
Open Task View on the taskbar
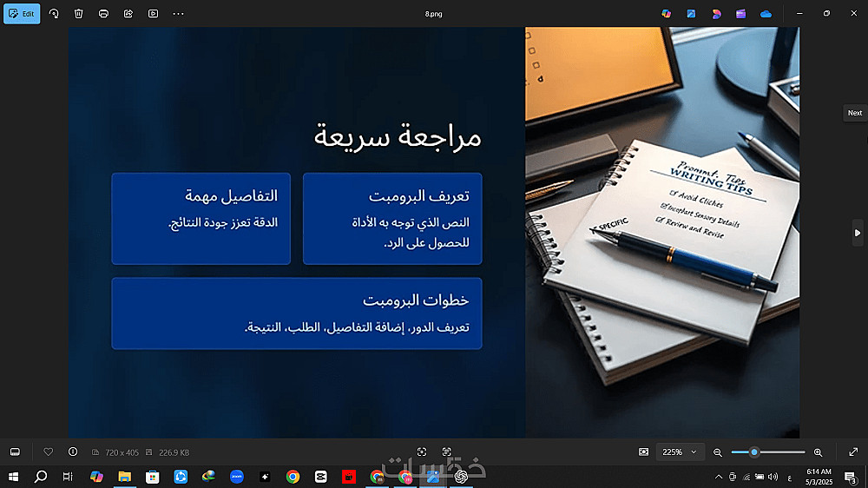click(x=68, y=477)
